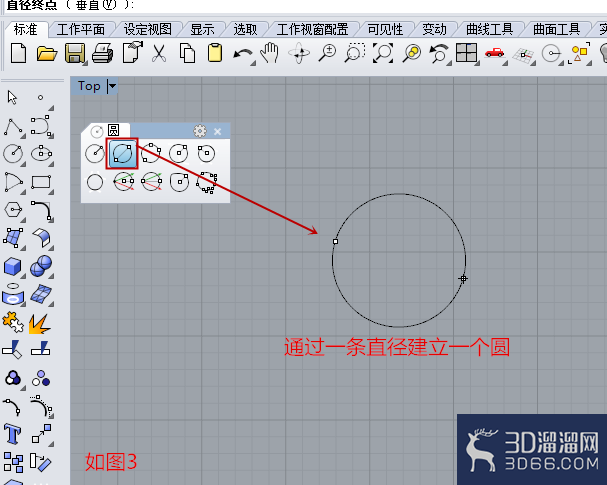Screen dimensions: 607x485
Task: Click the Boolean union spheres icon
Action: [x=41, y=266]
